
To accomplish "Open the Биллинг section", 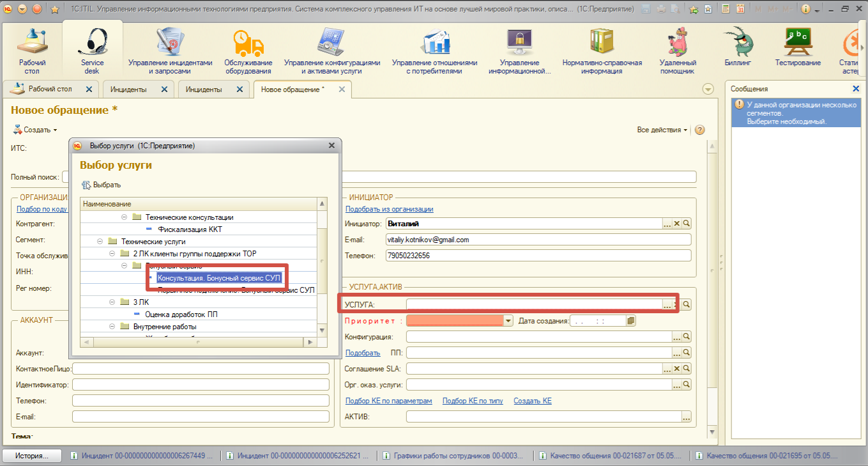I will 738,48.
